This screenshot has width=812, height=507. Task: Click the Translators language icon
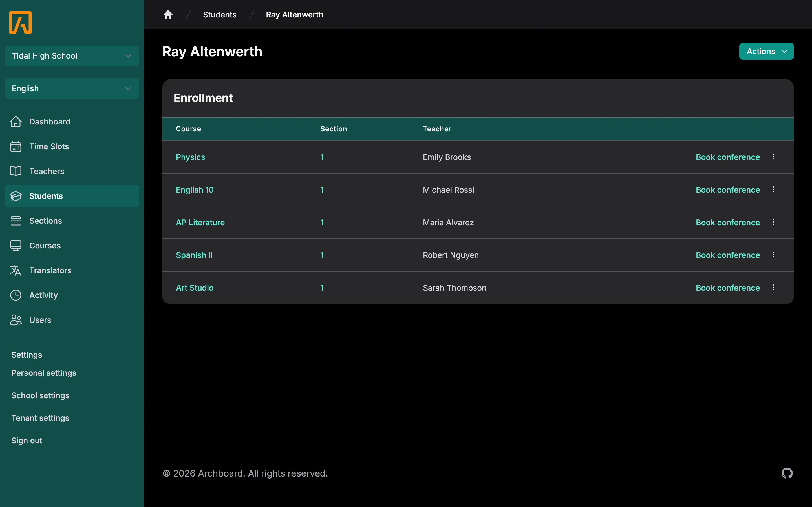coord(16,270)
